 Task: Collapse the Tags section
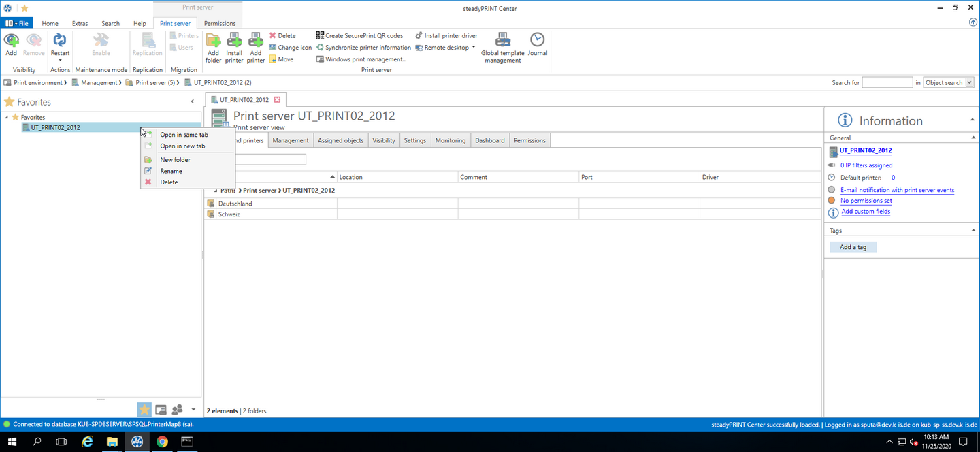click(973, 231)
